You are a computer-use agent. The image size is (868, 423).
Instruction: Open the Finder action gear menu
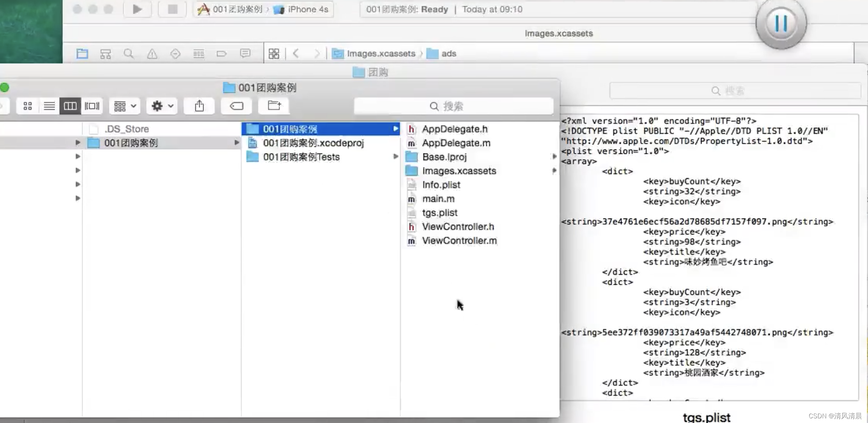tap(162, 106)
